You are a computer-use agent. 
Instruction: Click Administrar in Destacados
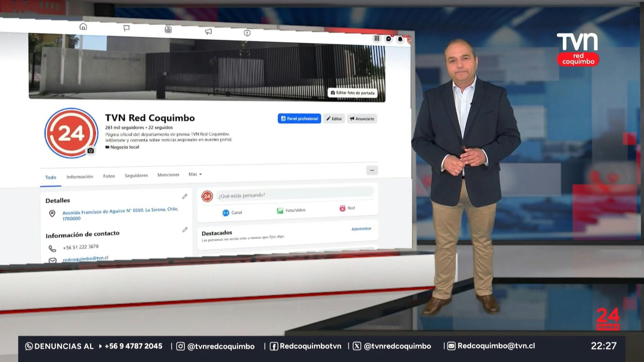tap(361, 229)
